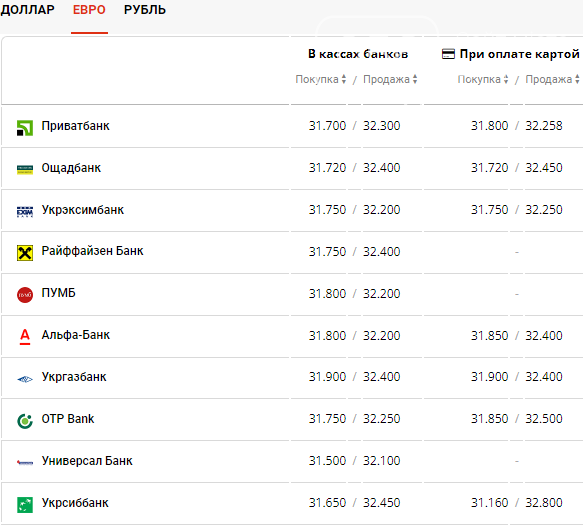Click Укргазбанк cash buy rate 31.900
Viewport: 583px width, 525px height.
click(327, 377)
